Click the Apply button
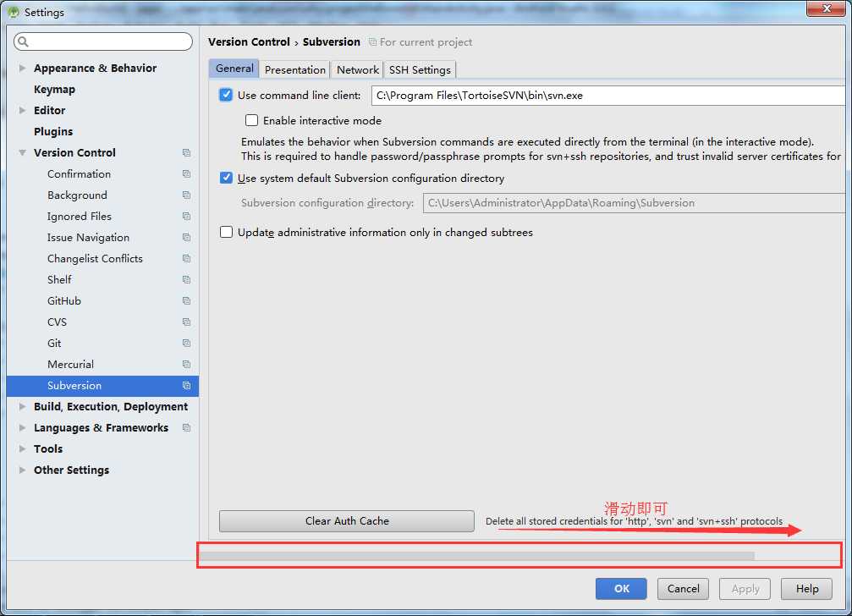852x616 pixels. 745,589
